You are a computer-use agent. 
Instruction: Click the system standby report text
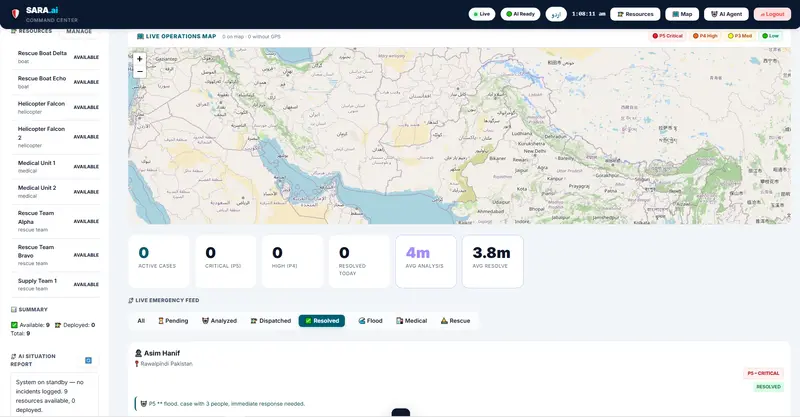(49, 396)
